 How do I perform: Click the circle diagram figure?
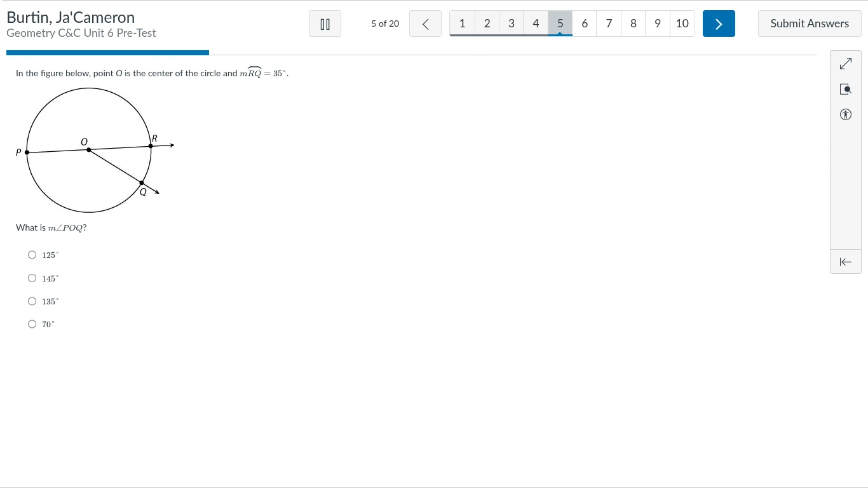89,151
